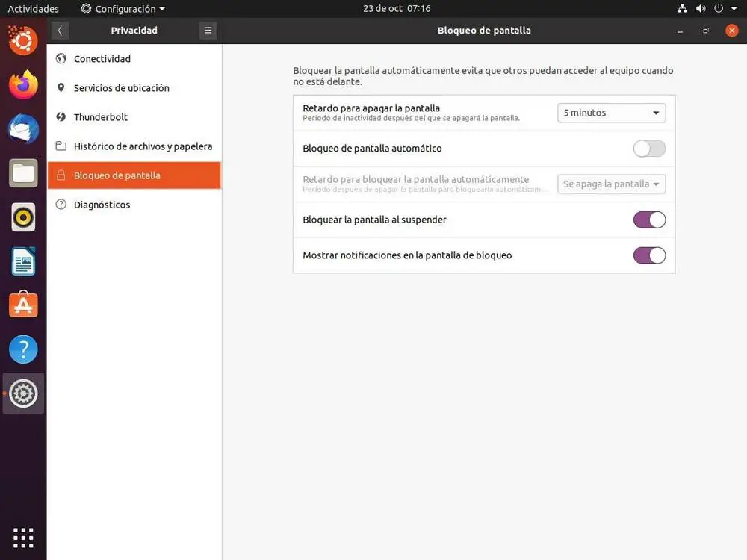Click the Retardo para apagar la pantalla label
Screen dimensions: 747x560
coord(371,108)
